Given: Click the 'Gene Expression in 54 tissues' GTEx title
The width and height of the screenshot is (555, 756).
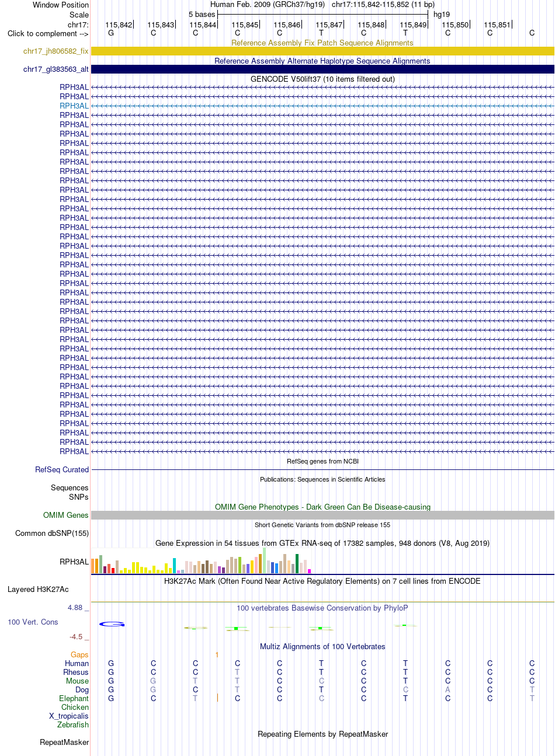Looking at the screenshot, I should tap(322, 543).
